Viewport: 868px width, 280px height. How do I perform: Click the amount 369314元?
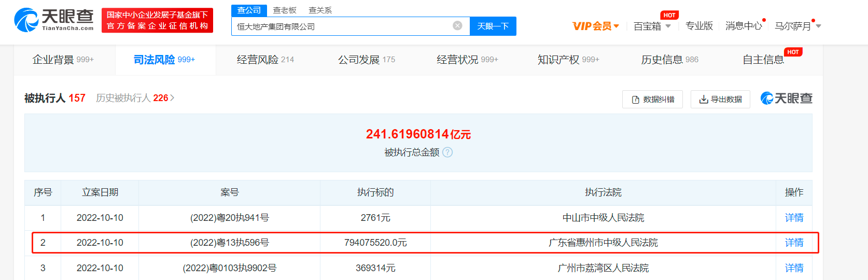click(375, 268)
